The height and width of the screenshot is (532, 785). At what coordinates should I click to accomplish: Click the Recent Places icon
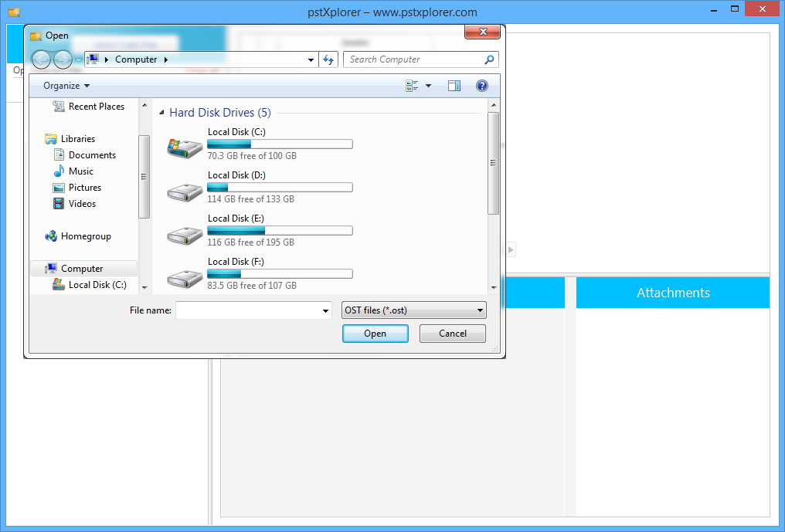[x=59, y=106]
